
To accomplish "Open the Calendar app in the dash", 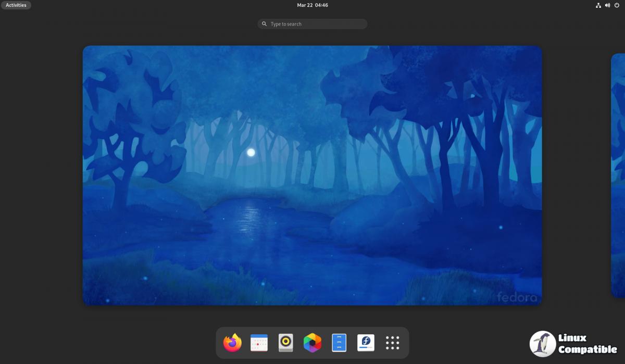I will pos(259,343).
